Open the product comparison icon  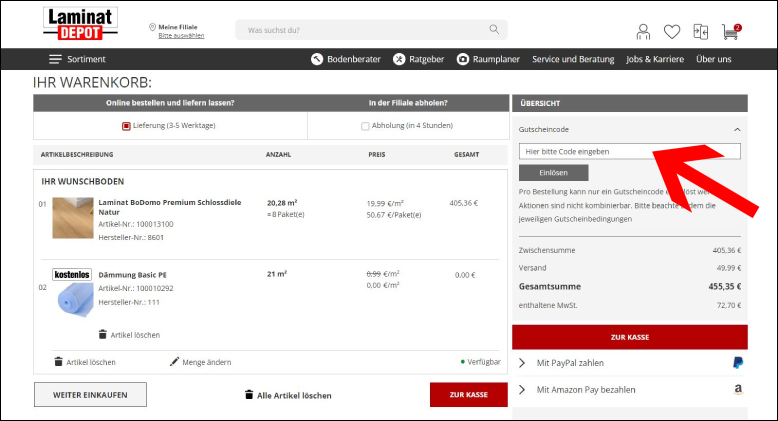pyautogui.click(x=701, y=32)
